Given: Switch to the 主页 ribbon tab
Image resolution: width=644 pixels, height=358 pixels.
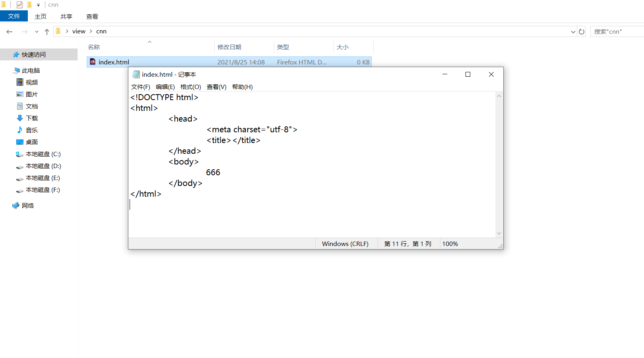Looking at the screenshot, I should tap(41, 16).
